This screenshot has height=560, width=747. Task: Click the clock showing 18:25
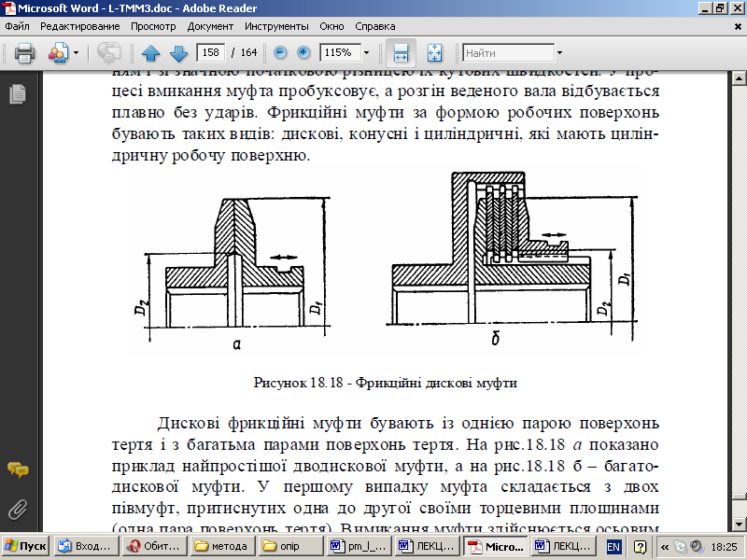point(725,547)
